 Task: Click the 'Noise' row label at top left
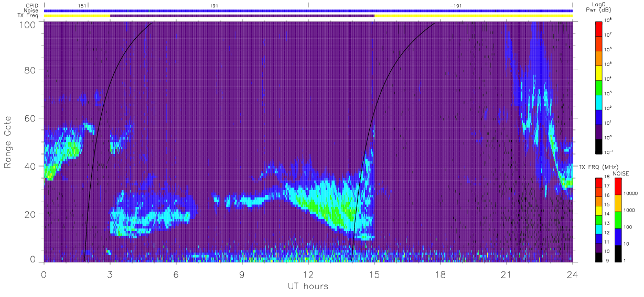[x=31, y=10]
